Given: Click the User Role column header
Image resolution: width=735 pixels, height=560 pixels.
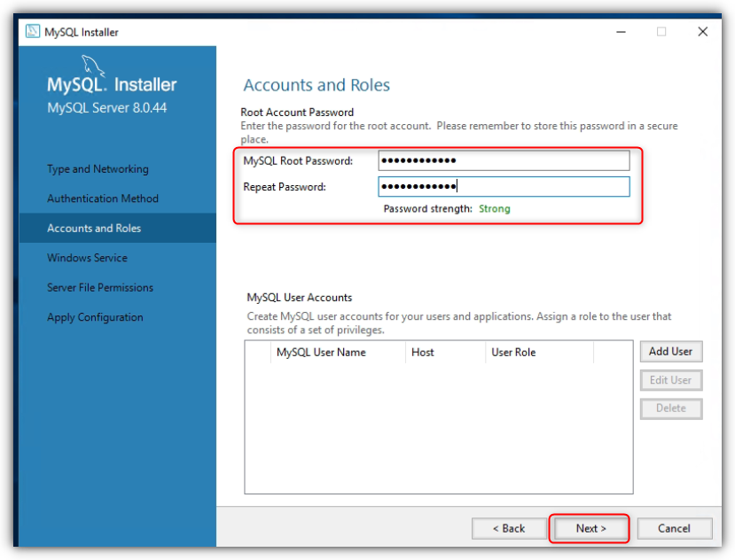Looking at the screenshot, I should tap(540, 353).
